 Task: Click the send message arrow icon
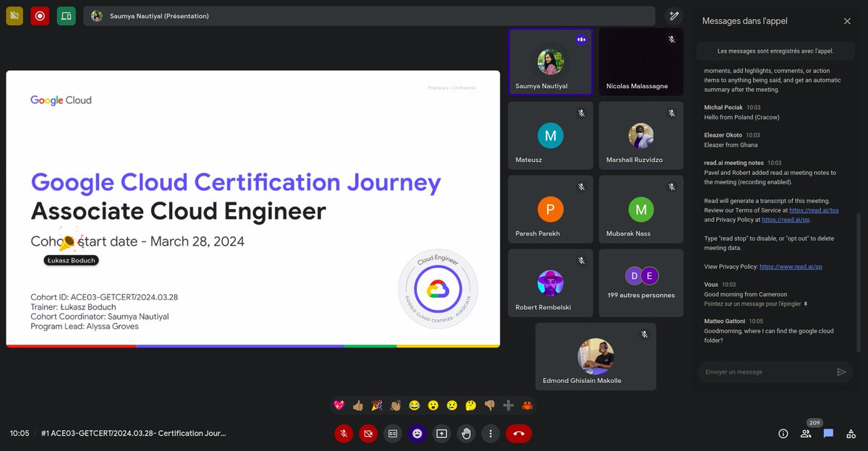841,371
